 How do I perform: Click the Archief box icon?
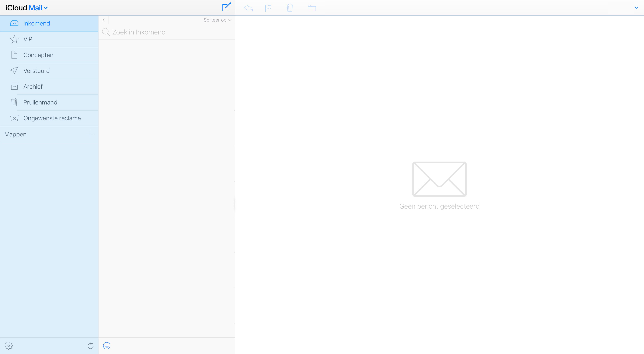tap(14, 87)
